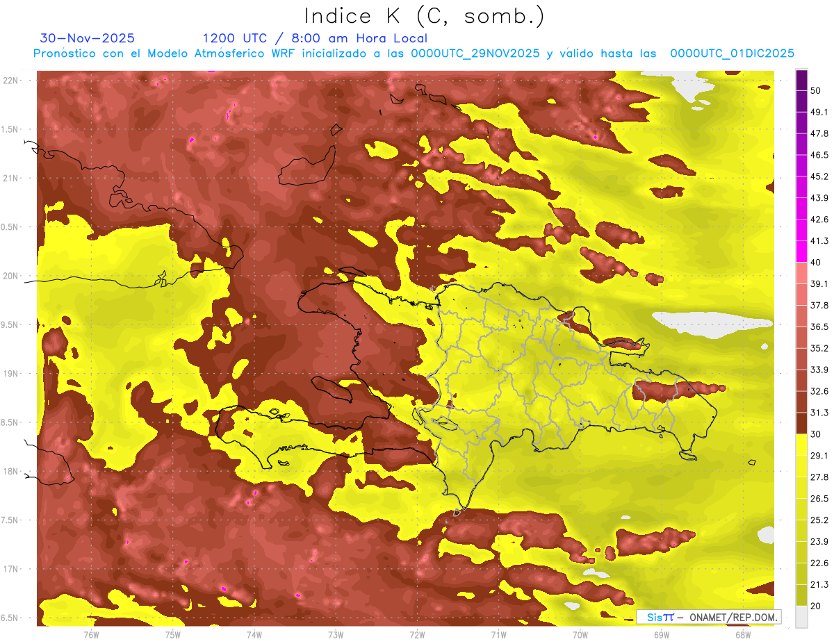Click the colorbar value '23.9'
Viewport: 834px width, 644px height.
click(x=819, y=542)
